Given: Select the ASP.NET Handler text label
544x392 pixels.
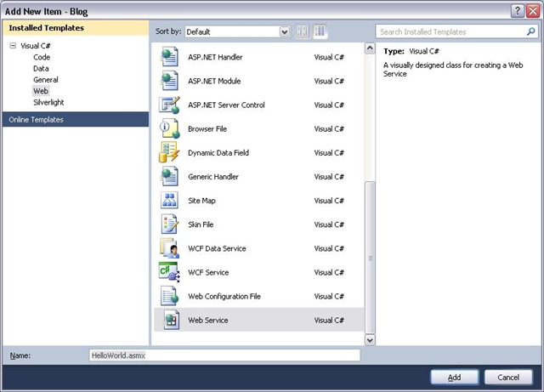Looking at the screenshot, I should click(215, 57).
